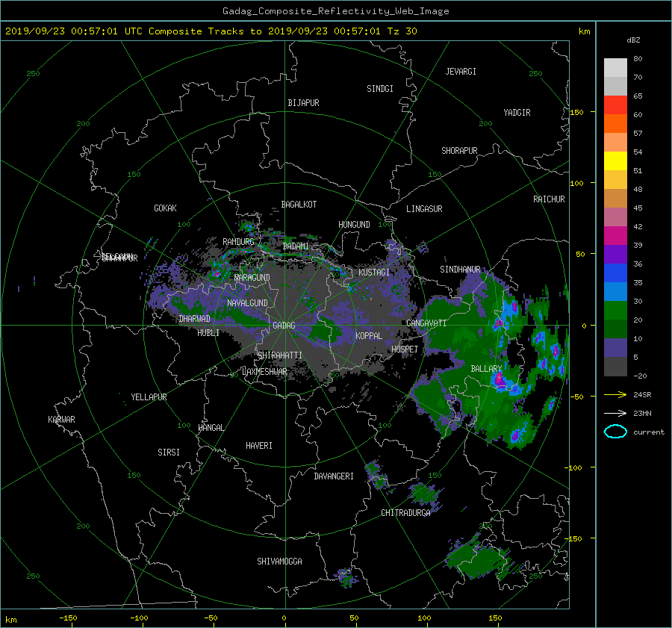This screenshot has width=672, height=628.
Task: Click the DAVANGERI city label
Action: click(x=334, y=476)
